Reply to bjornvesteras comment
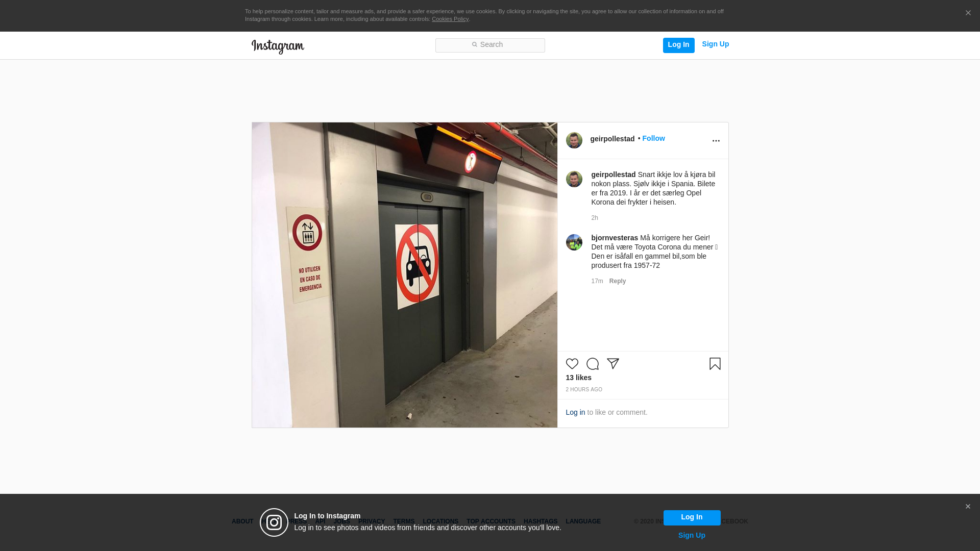Screen dimensions: 980x551 617,281
